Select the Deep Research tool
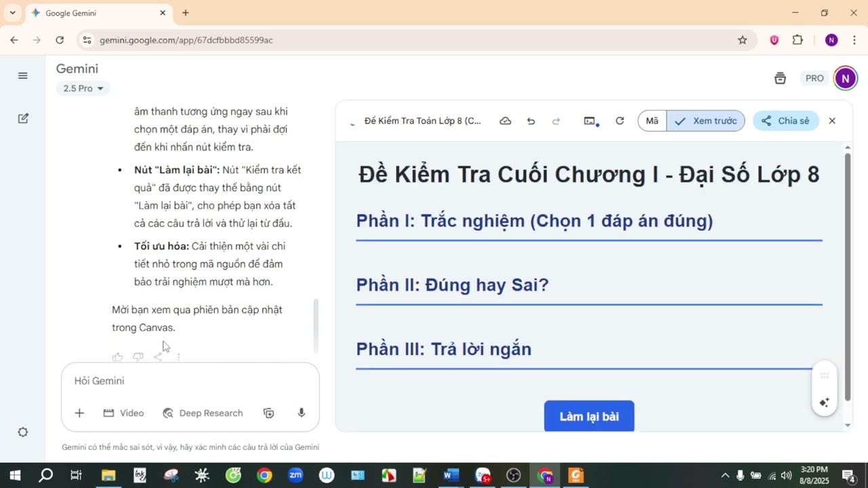This screenshot has width=868, height=488. 203,413
